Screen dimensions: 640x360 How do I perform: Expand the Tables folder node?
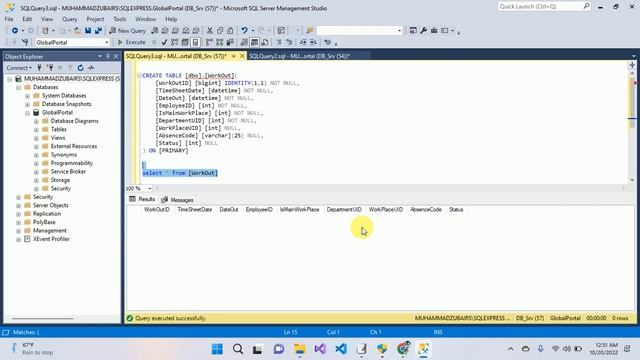pos(36,129)
